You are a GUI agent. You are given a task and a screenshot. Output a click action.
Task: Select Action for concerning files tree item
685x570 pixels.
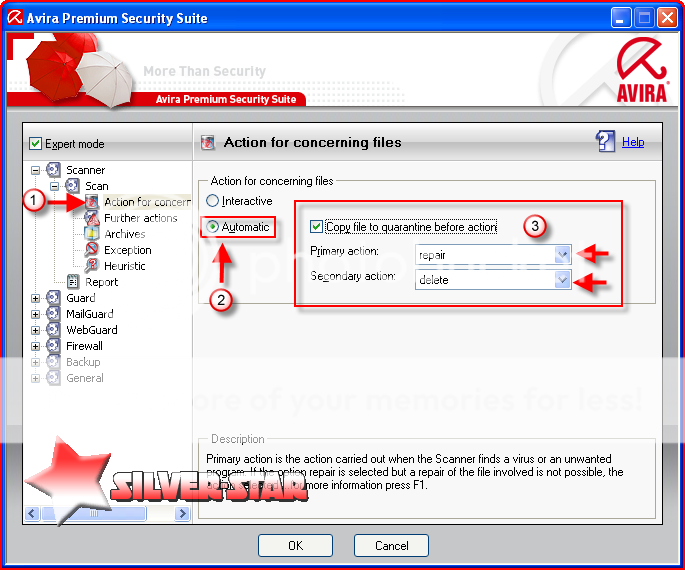[147, 202]
